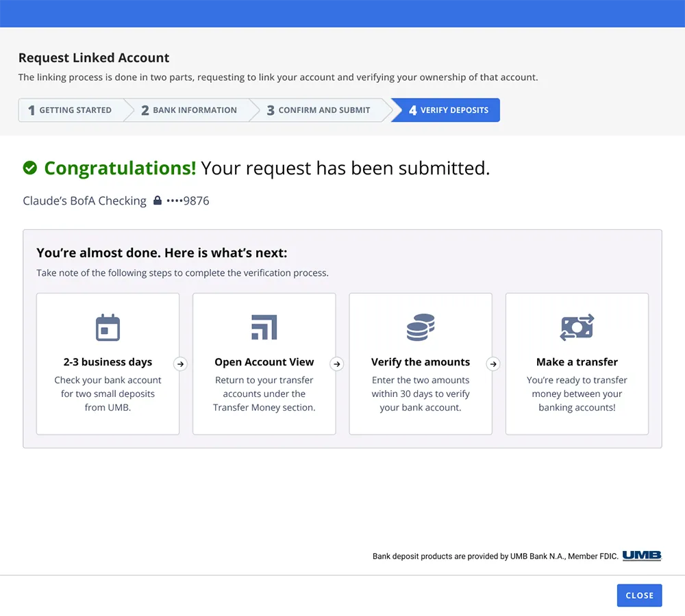Click the 'Check your bank account' description

[x=108, y=394]
